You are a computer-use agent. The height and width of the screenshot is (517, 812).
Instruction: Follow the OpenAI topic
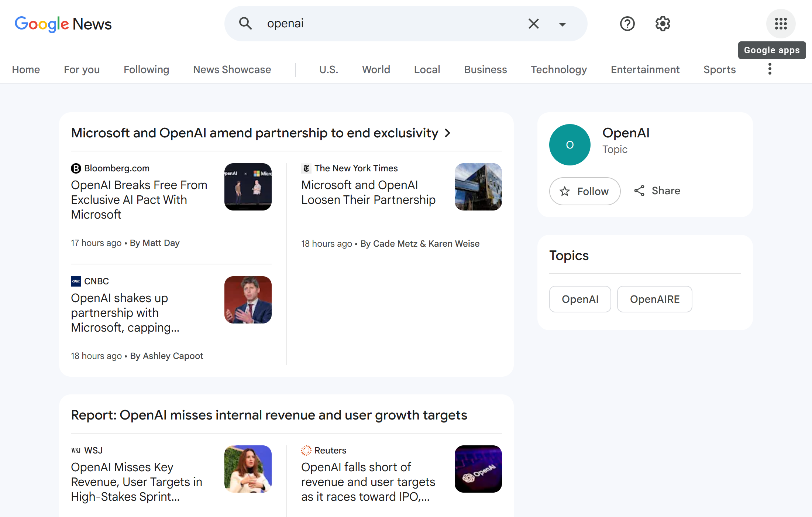pos(585,191)
